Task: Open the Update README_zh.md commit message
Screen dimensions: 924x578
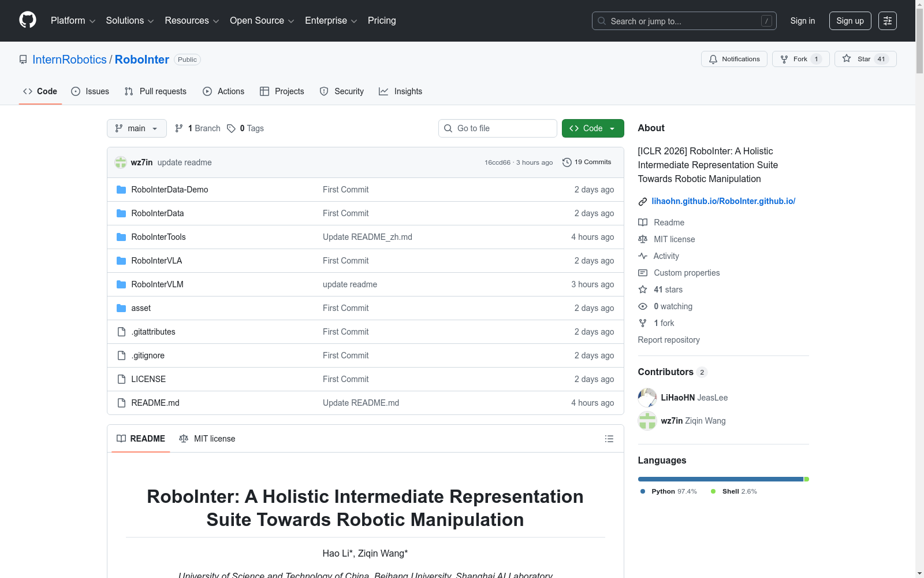Action: point(367,237)
